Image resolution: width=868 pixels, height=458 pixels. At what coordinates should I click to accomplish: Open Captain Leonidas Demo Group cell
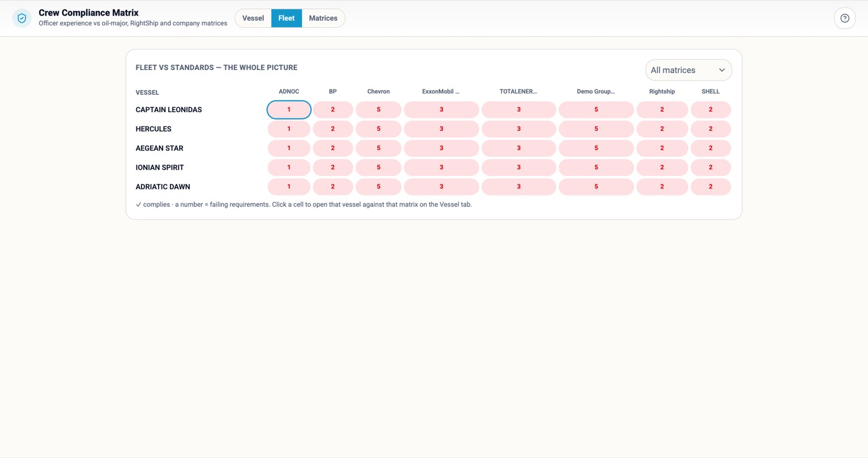tap(596, 110)
